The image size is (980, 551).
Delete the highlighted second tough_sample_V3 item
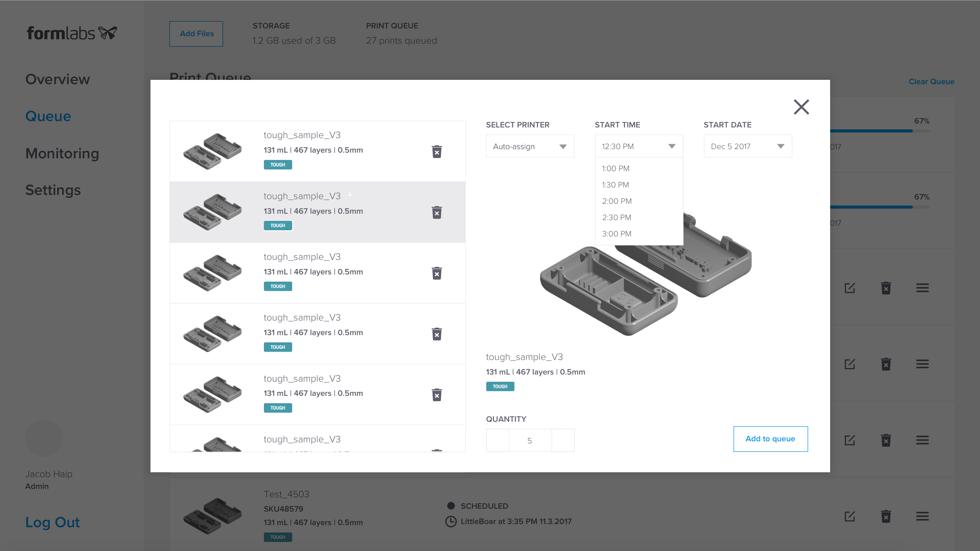(x=437, y=213)
